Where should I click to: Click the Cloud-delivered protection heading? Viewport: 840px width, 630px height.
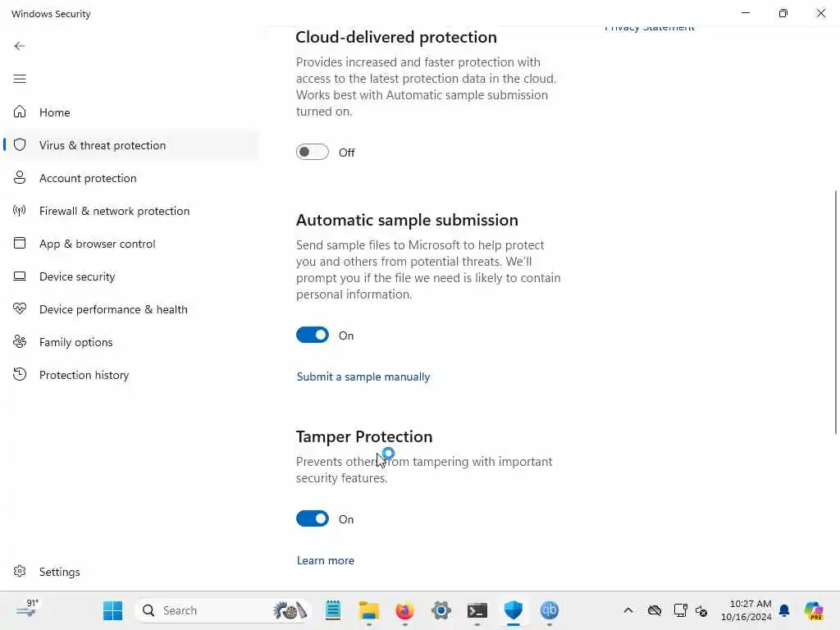[396, 37]
